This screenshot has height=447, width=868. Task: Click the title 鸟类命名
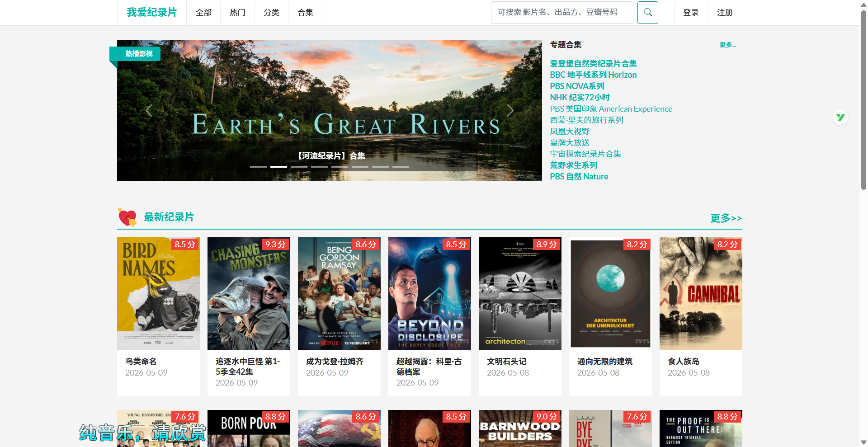click(141, 362)
